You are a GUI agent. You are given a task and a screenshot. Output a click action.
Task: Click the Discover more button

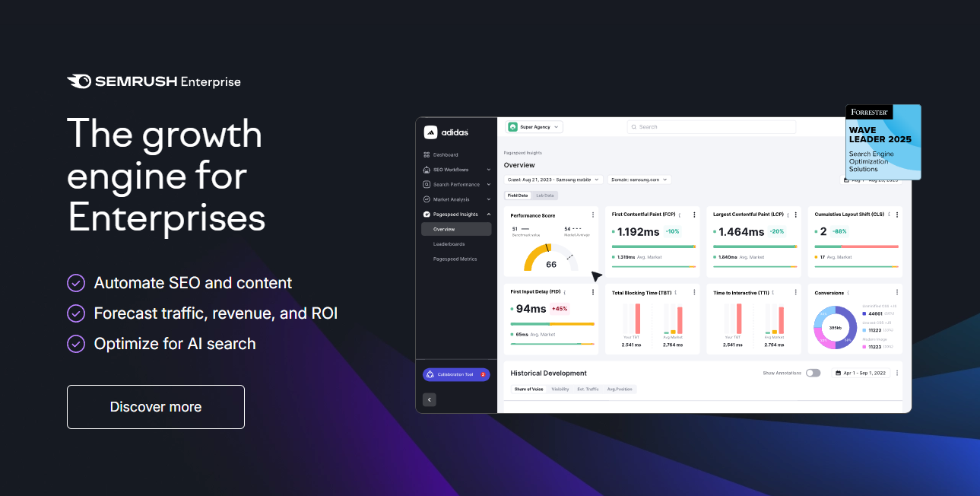(155, 406)
